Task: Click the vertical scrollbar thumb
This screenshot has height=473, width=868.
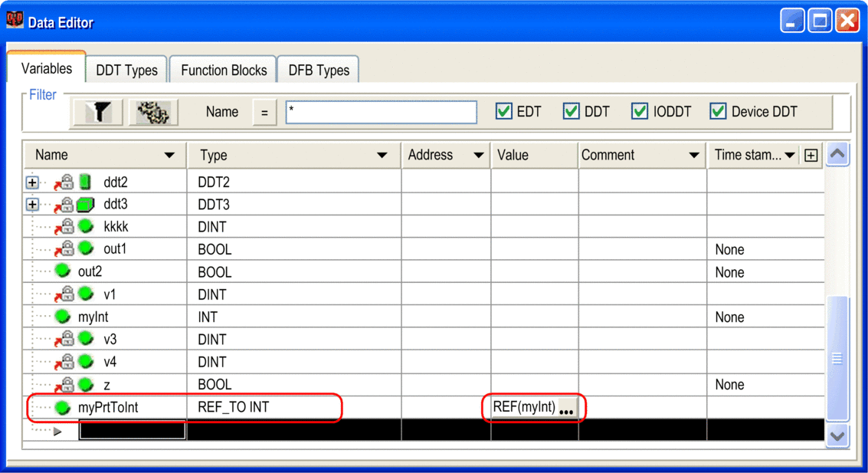Action: (837, 359)
